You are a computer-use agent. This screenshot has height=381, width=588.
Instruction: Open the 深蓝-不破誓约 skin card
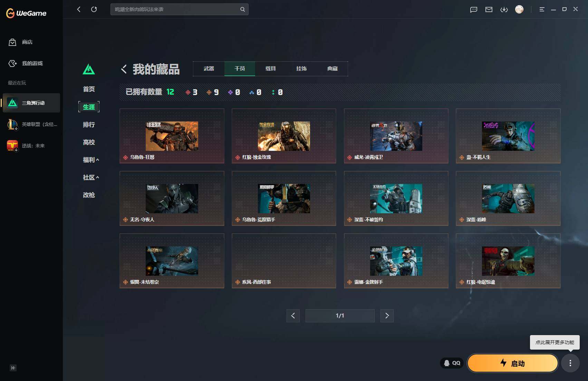click(x=396, y=198)
